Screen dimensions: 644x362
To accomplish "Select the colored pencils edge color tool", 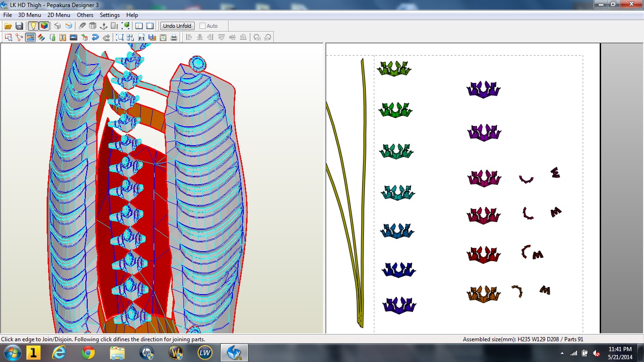I will 41,37.
